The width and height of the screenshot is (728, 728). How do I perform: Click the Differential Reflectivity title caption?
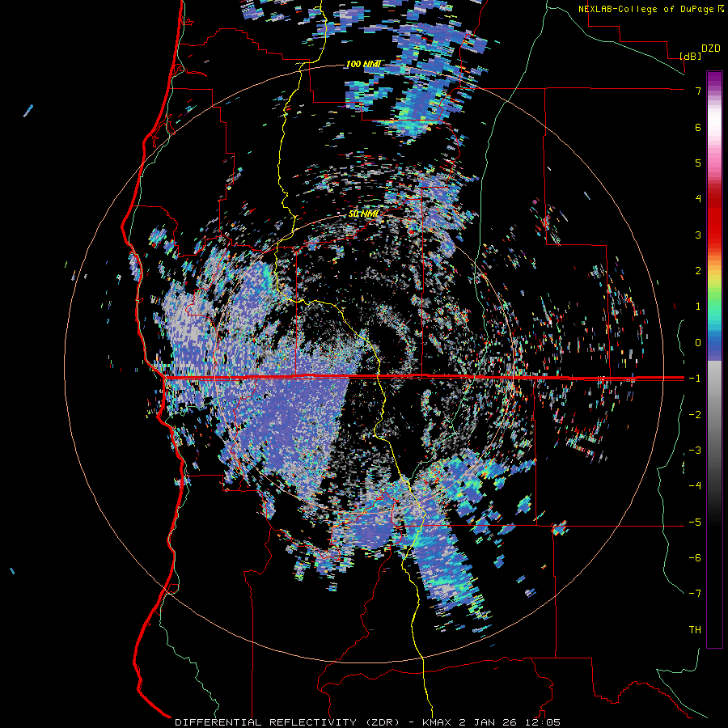(x=368, y=722)
